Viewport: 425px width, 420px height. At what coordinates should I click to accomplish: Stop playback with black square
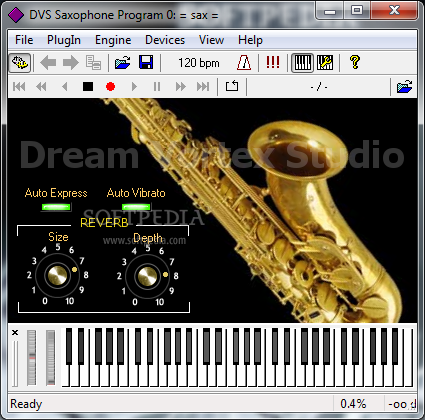88,87
